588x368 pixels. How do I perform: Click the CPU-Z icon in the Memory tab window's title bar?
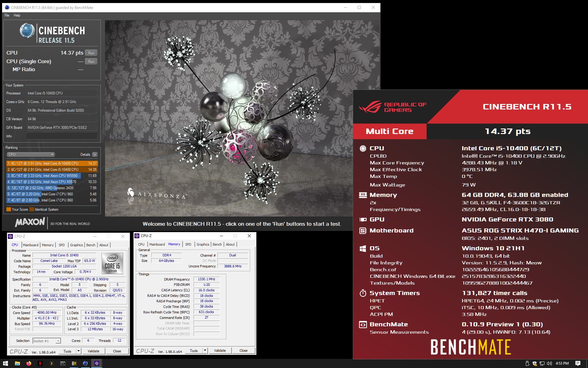coord(137,236)
